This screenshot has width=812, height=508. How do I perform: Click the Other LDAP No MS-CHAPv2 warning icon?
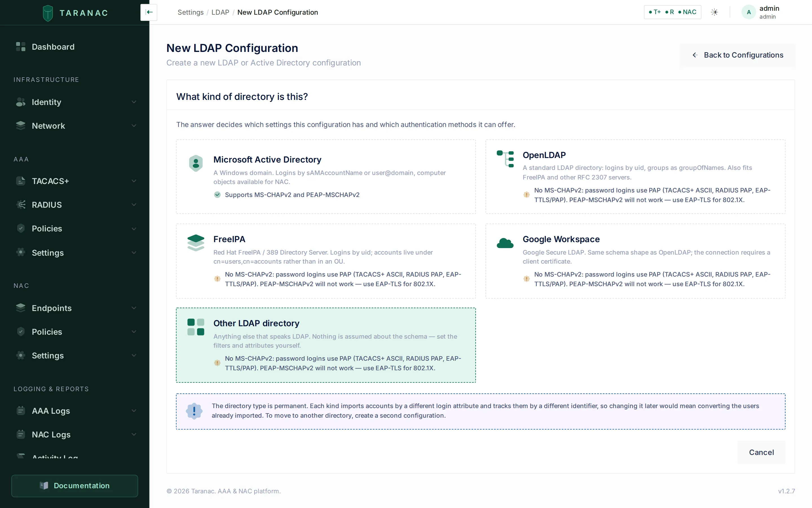[217, 363]
